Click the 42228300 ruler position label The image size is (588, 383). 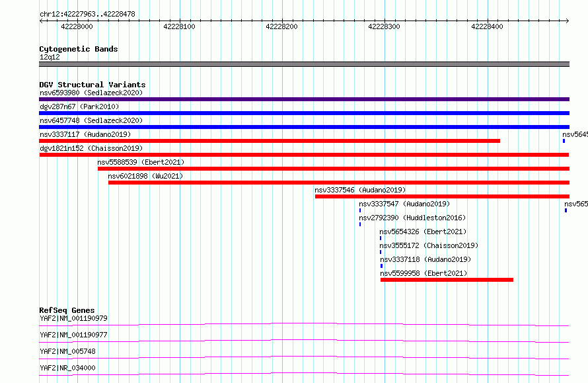[x=384, y=26]
